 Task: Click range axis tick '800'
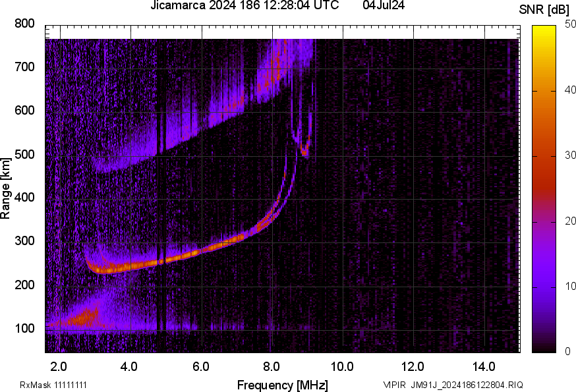(24, 24)
